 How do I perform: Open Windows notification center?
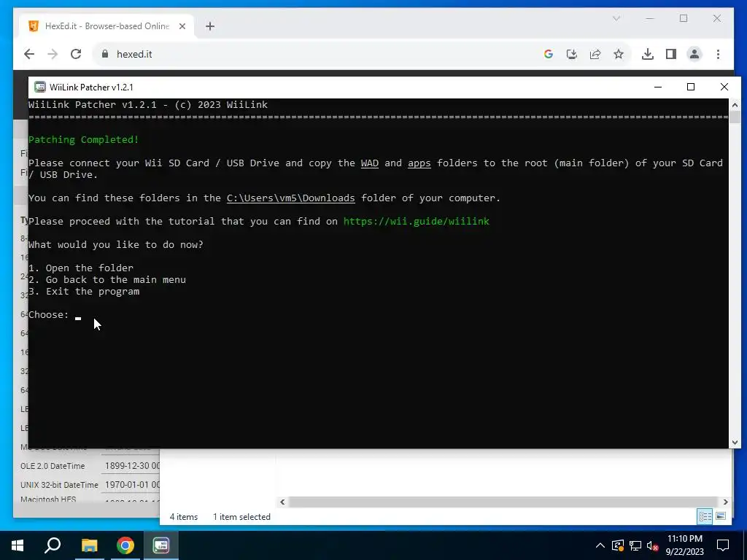tap(723, 545)
